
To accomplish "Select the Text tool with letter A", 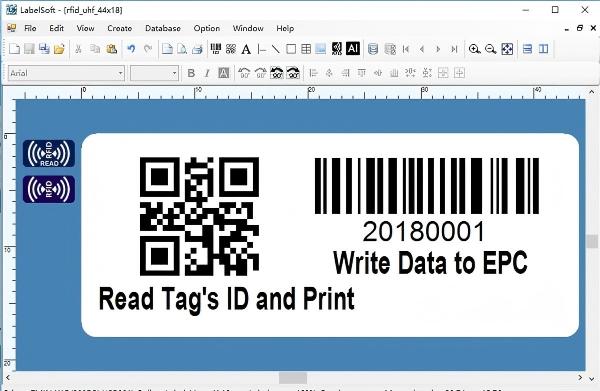I will (246, 49).
